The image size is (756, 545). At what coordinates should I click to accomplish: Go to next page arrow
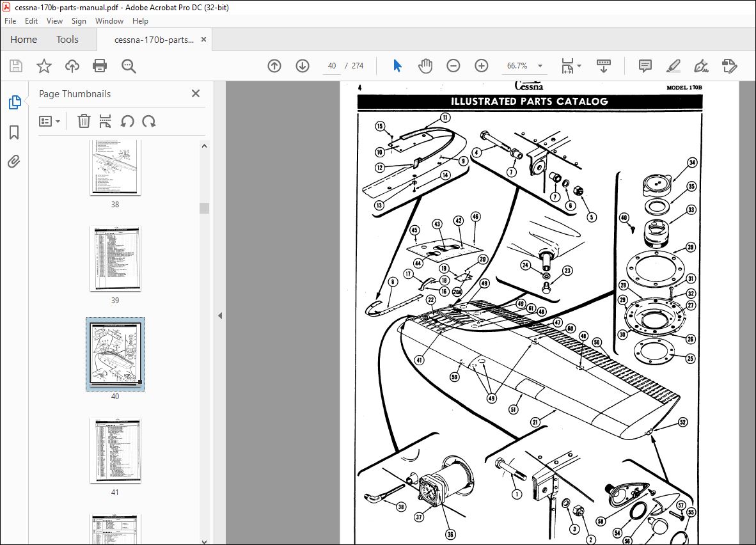click(x=303, y=66)
